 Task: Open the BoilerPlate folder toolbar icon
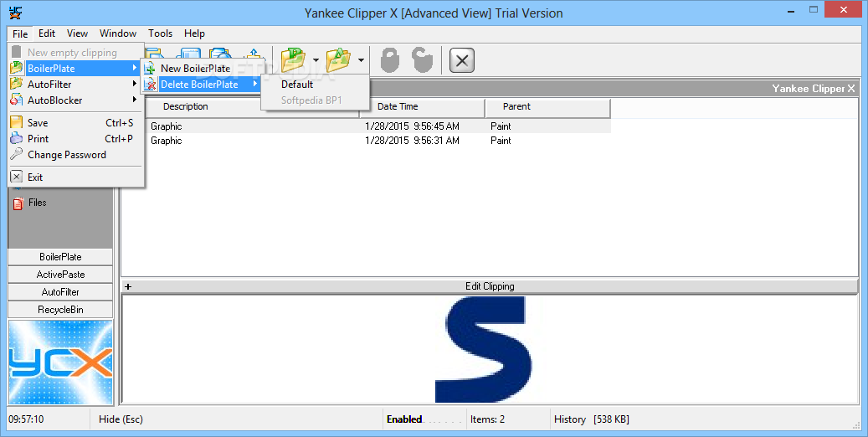click(x=293, y=59)
